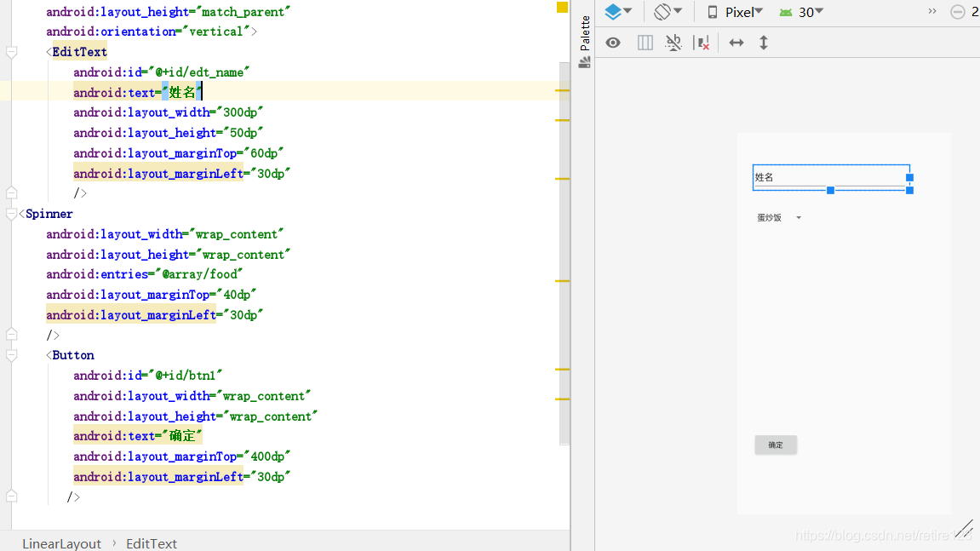Viewport: 980px width, 551px height.
Task: Click the Spinner closing tag fold marker
Action: click(11, 335)
